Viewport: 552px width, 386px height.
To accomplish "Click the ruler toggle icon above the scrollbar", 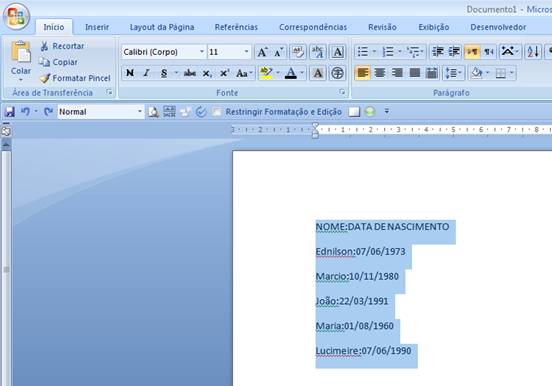I will pos(6,131).
